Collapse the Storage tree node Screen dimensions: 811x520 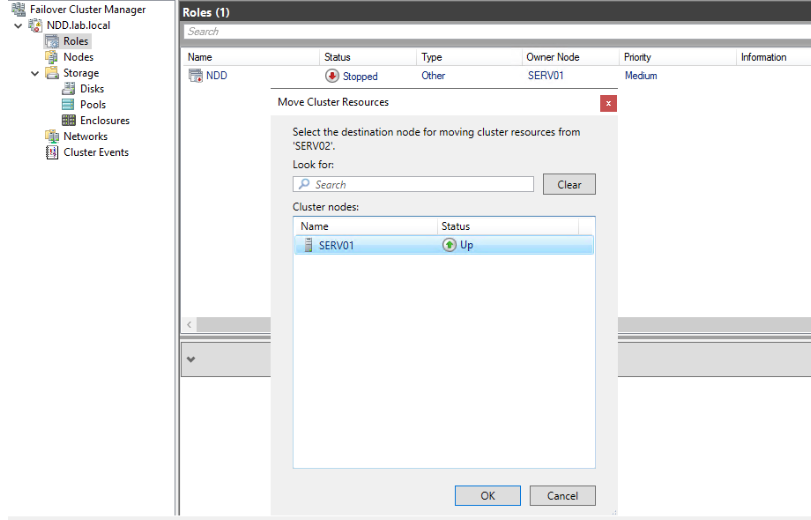click(35, 73)
